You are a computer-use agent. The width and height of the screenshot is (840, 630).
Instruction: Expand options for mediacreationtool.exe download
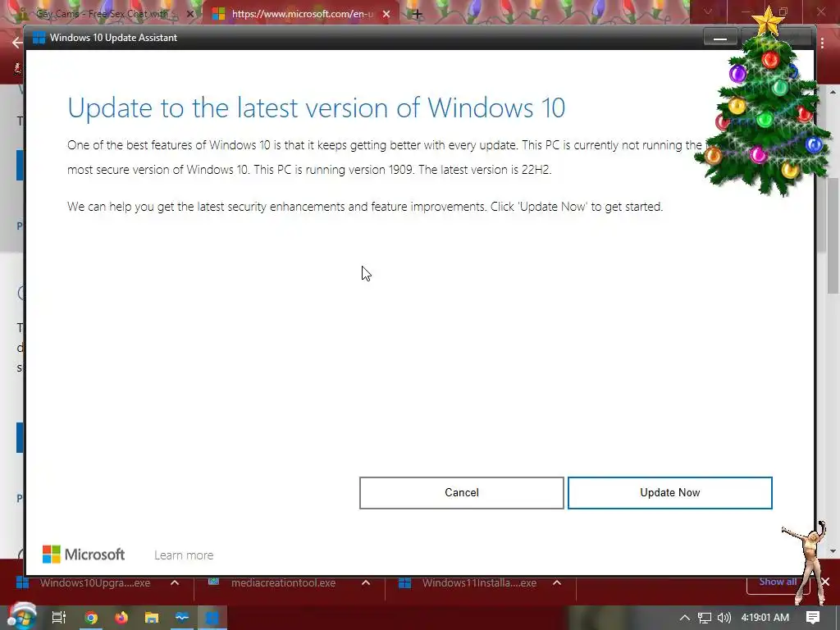point(366,583)
